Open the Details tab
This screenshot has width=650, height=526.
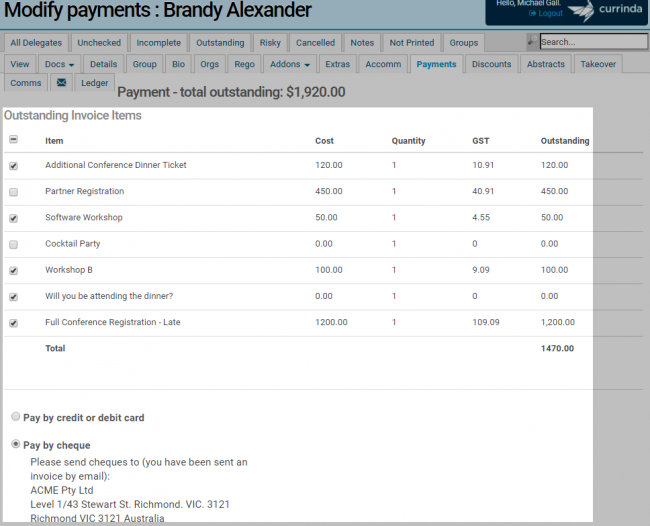[103, 64]
